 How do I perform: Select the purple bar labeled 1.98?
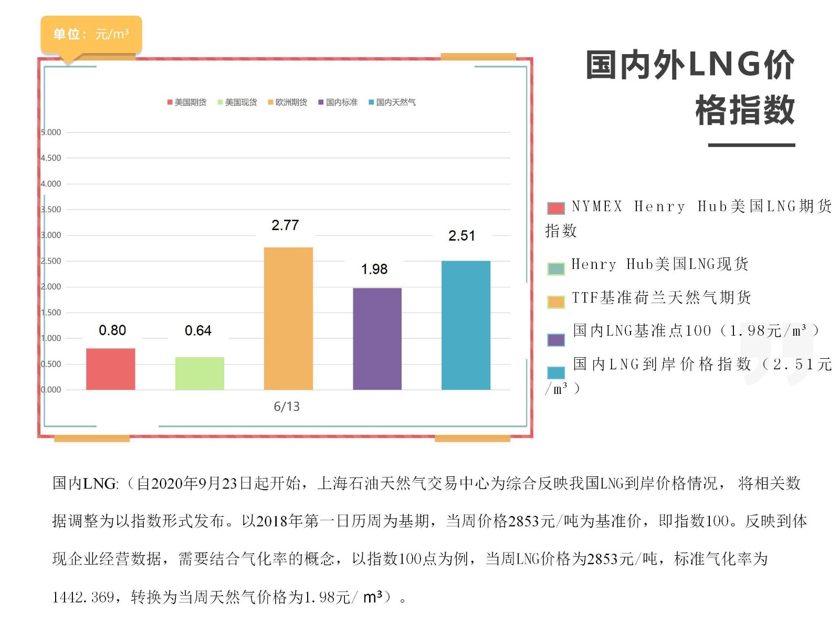tap(377, 339)
